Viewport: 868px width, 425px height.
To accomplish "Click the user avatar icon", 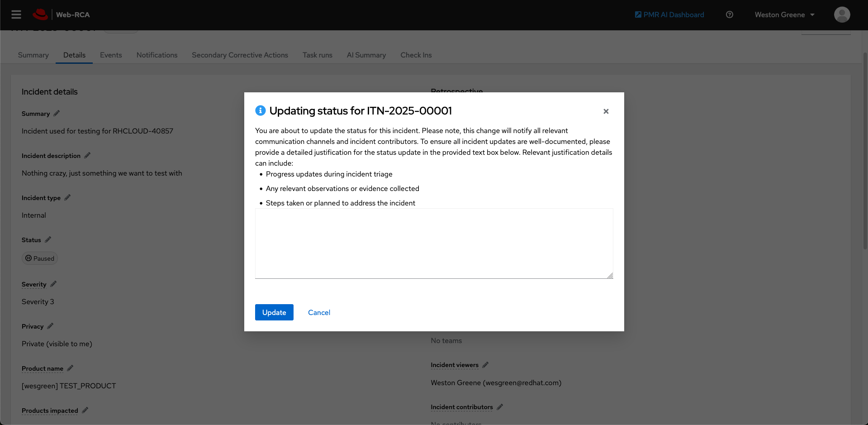I will pyautogui.click(x=842, y=14).
